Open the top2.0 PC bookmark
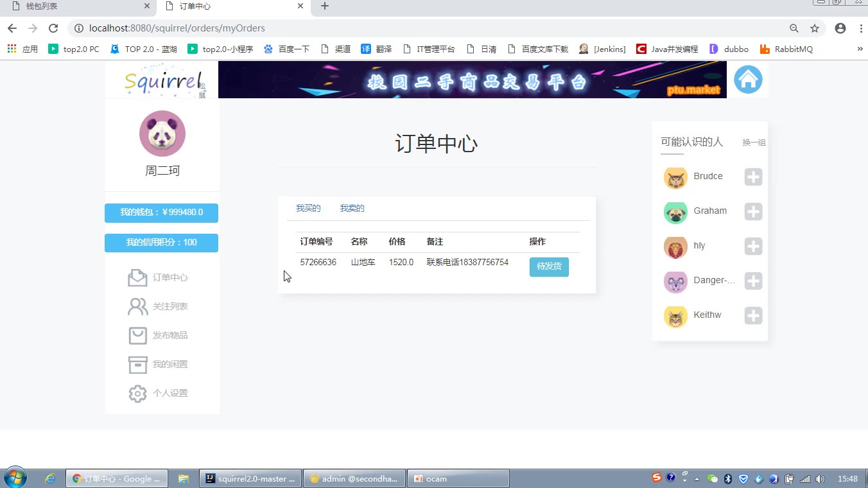This screenshot has width=868, height=488. 74,49
